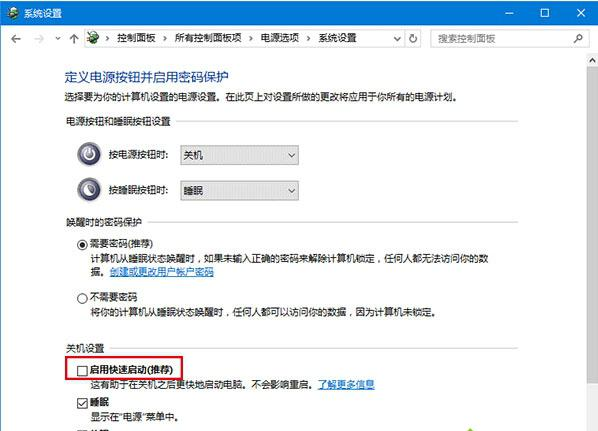Click the power button icon

click(x=89, y=154)
